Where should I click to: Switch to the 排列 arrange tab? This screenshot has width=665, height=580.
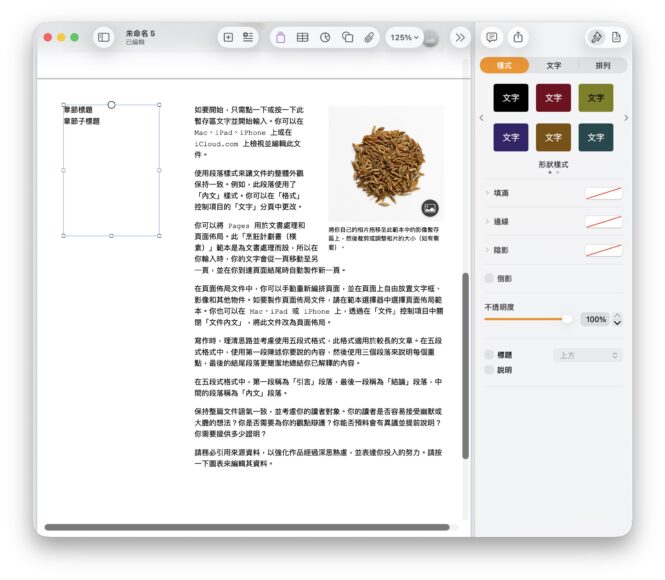[x=602, y=65]
